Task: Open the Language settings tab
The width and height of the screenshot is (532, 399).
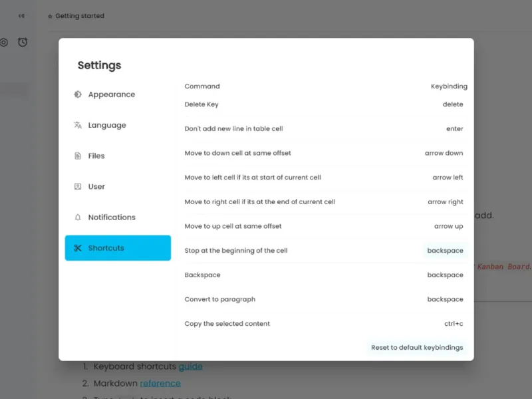Action: pos(118,125)
